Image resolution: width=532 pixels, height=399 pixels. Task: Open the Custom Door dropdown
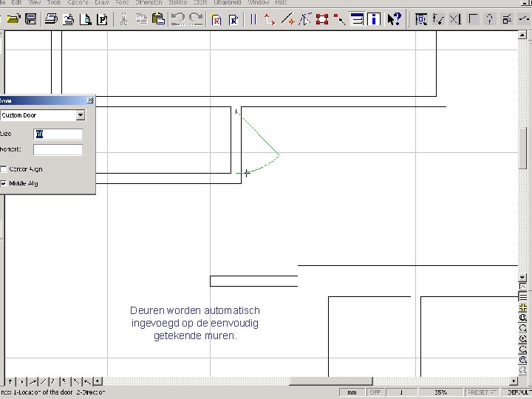[81, 115]
